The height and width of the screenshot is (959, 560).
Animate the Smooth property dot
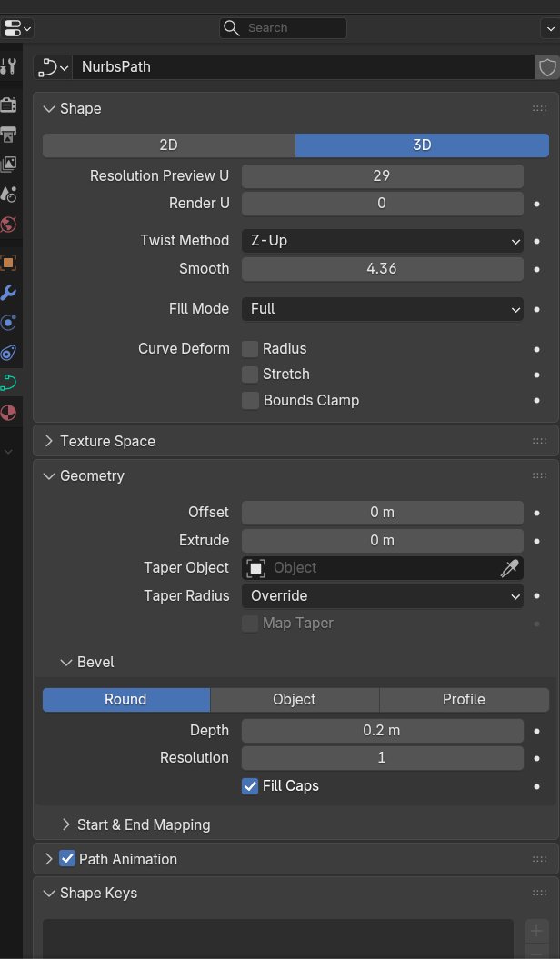tap(536, 269)
